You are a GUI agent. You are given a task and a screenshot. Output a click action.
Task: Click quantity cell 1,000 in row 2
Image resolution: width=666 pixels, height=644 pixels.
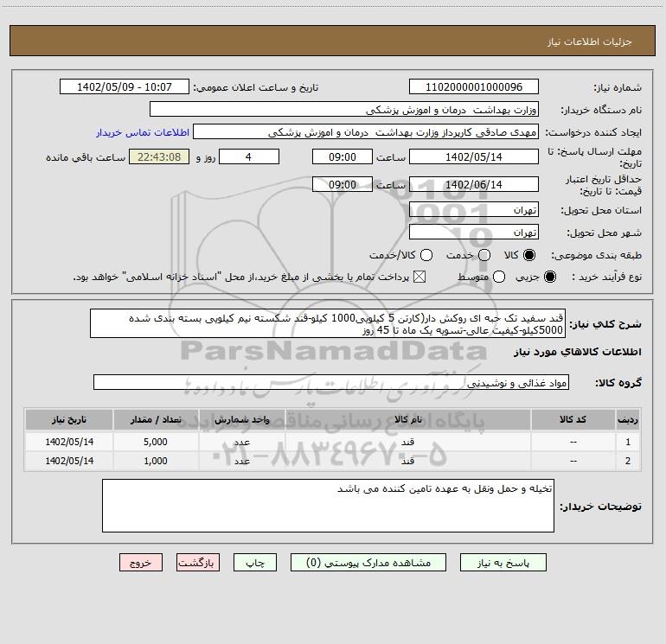(156, 461)
